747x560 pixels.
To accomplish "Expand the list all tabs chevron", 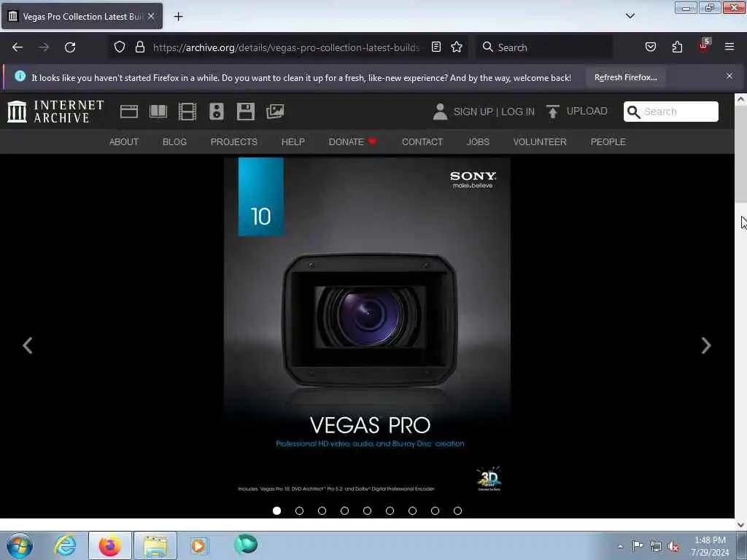I will tap(630, 16).
